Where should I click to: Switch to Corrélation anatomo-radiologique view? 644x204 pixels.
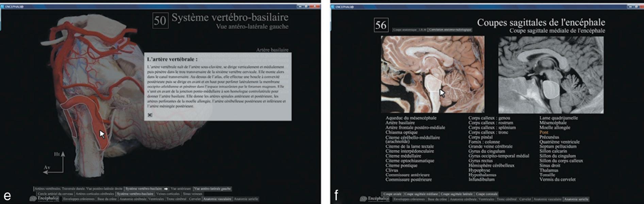click(450, 30)
